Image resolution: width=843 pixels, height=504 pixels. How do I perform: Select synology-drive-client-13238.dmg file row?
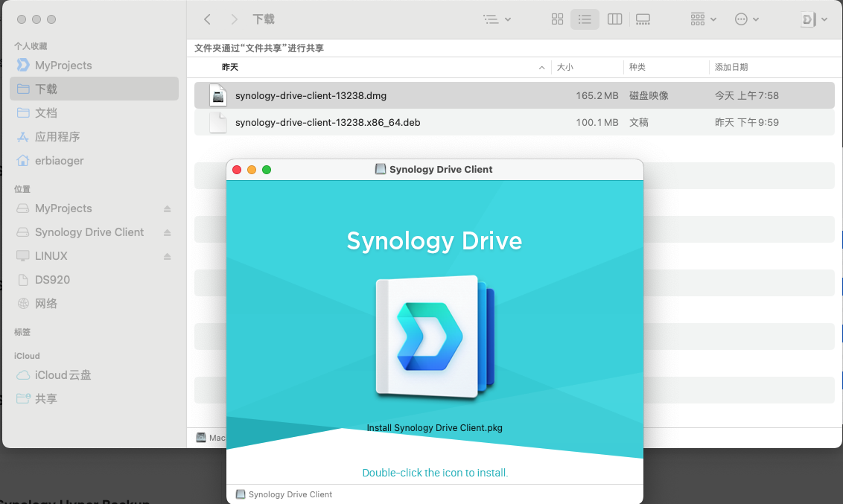[x=514, y=95]
